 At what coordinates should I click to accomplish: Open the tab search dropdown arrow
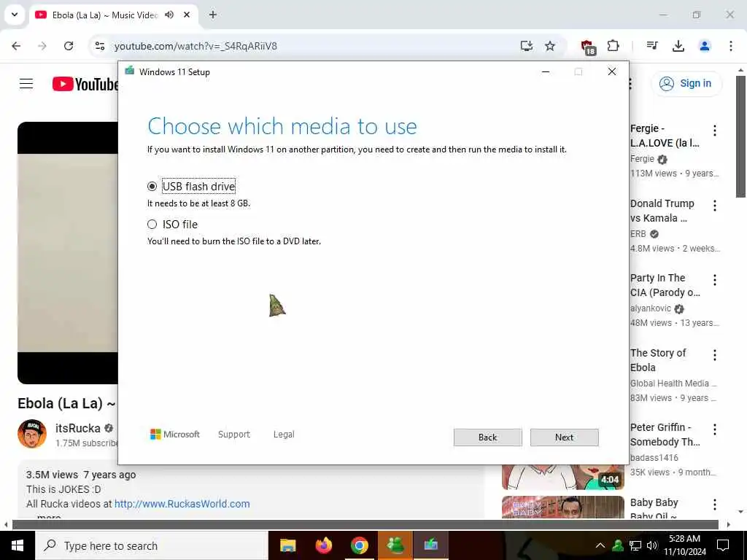15,15
